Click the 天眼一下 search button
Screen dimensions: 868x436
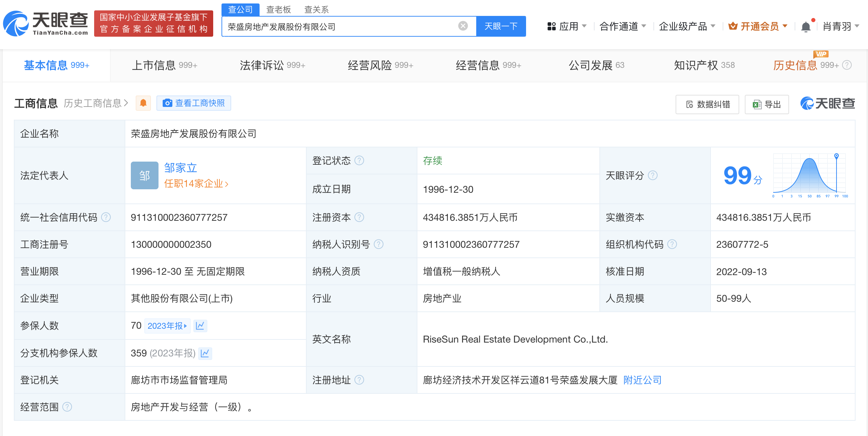pyautogui.click(x=501, y=26)
